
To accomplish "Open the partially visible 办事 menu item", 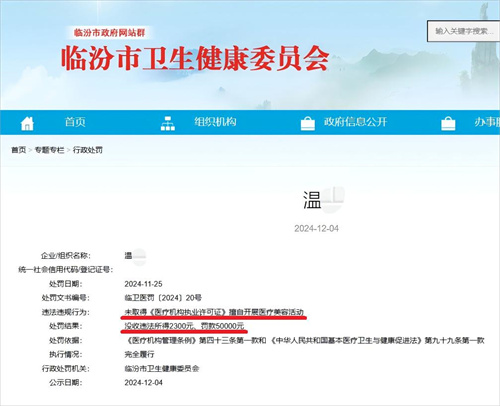I will click(x=487, y=122).
